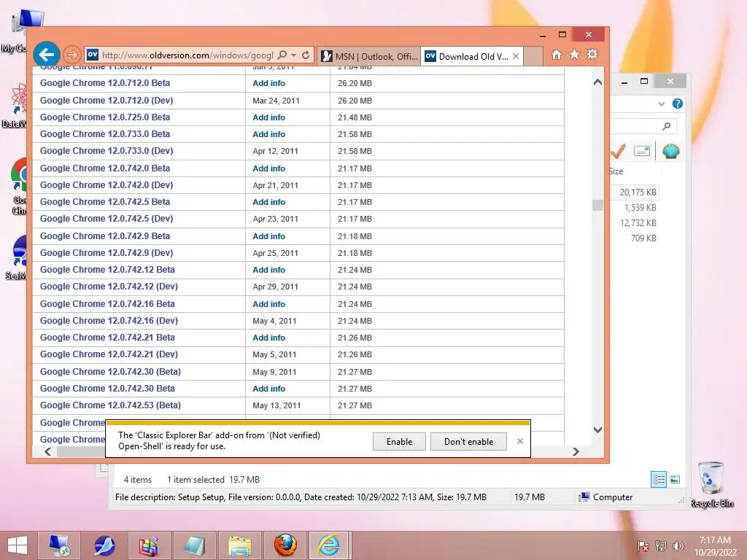Open Google Chrome 12.0.725.0 Beta link

105,117
